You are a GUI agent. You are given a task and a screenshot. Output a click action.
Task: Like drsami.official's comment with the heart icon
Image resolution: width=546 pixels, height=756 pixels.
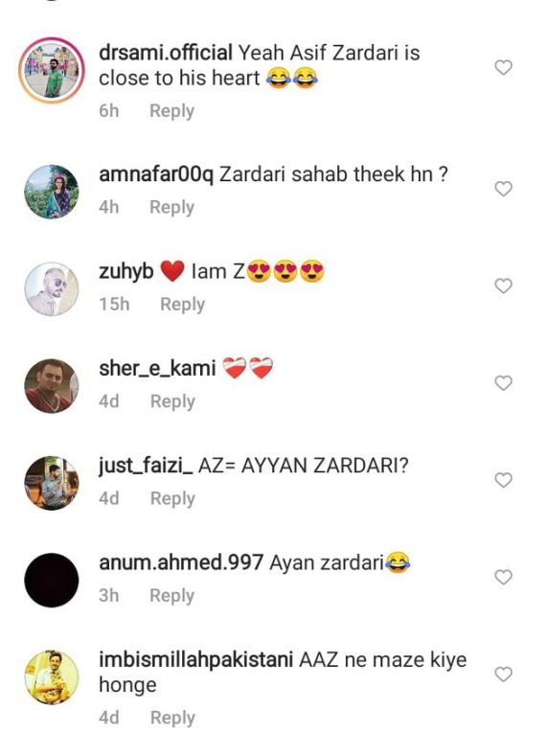point(503,67)
